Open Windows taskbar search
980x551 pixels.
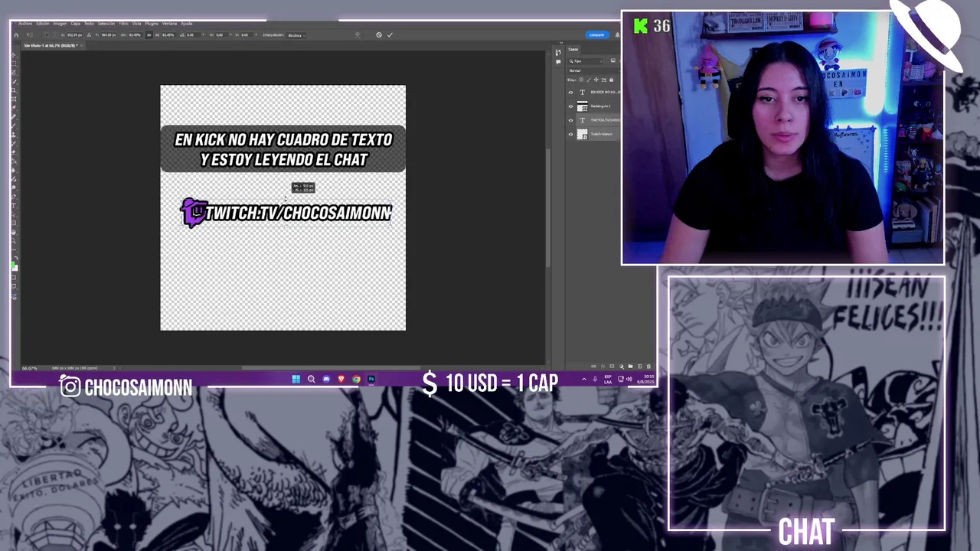tap(311, 379)
